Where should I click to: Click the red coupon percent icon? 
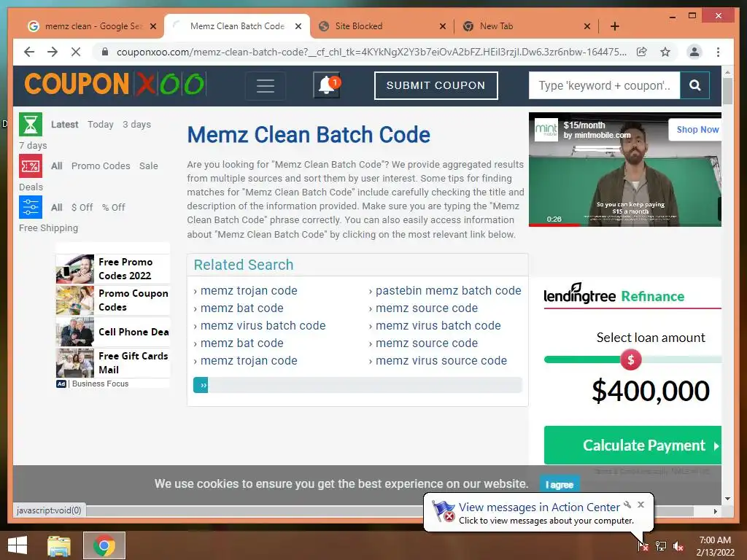click(x=31, y=166)
